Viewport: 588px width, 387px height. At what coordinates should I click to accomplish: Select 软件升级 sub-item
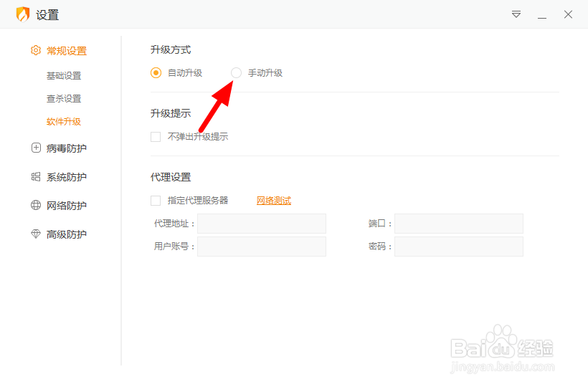coord(64,121)
